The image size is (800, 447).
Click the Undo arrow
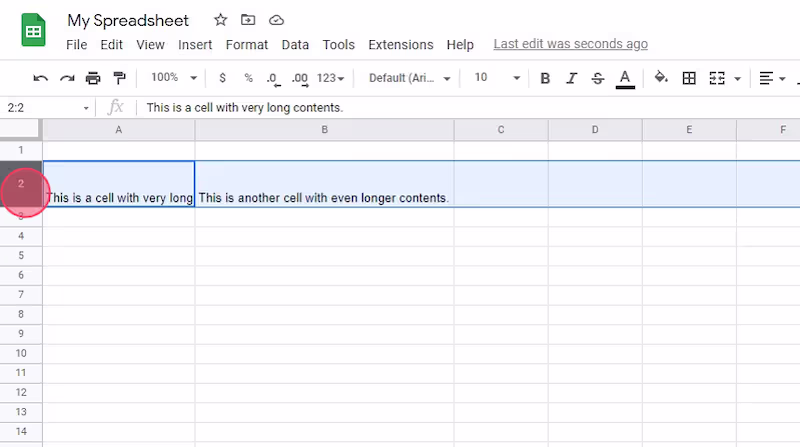coord(40,78)
